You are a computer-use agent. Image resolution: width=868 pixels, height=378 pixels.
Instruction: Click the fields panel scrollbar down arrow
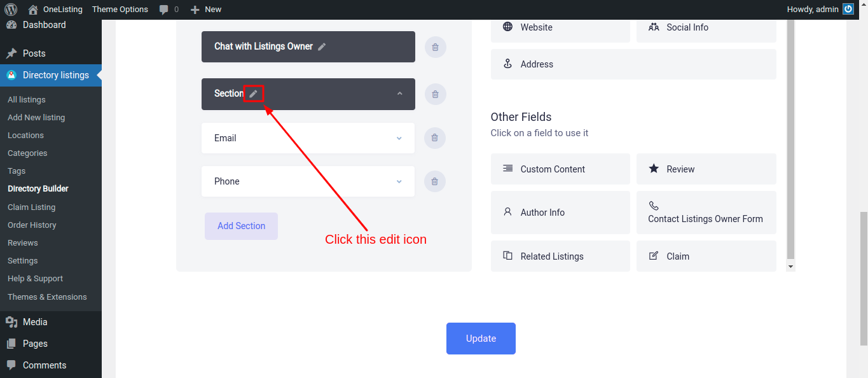point(791,267)
